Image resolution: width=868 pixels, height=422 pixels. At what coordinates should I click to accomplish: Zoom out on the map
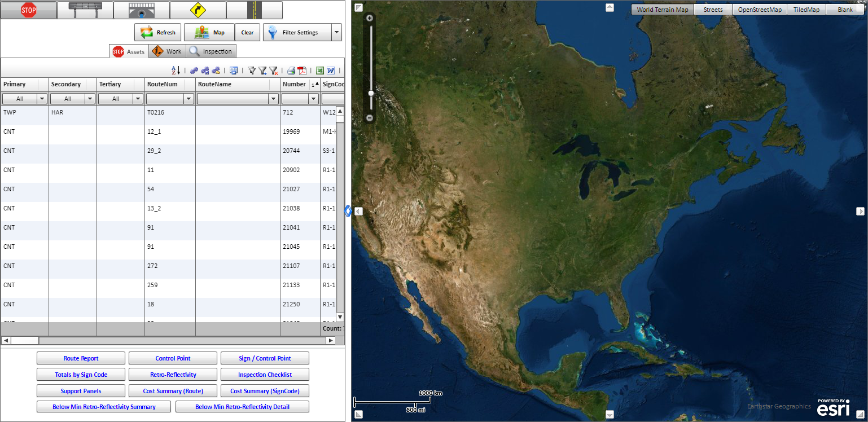(370, 118)
